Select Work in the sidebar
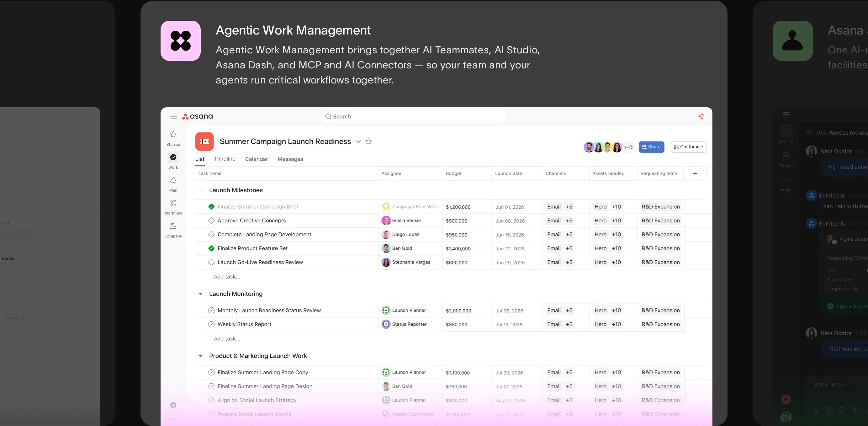This screenshot has width=868, height=426. click(173, 161)
